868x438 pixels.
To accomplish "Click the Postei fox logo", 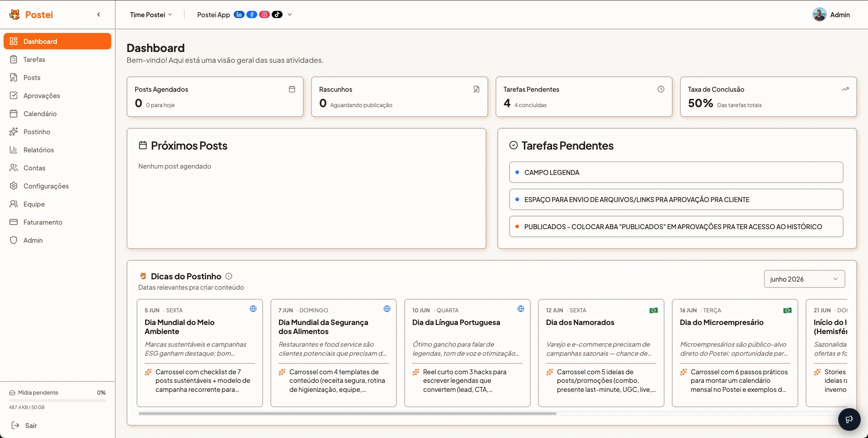I will tap(15, 14).
